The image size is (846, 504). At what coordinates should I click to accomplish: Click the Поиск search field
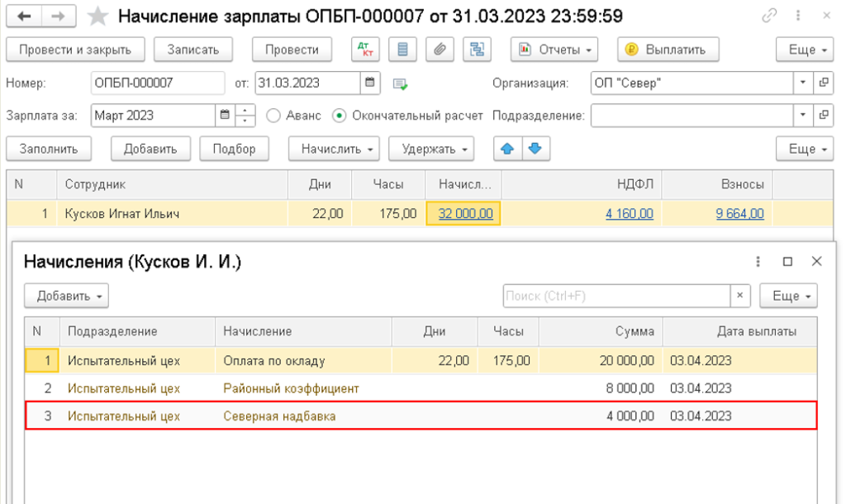coord(615,296)
